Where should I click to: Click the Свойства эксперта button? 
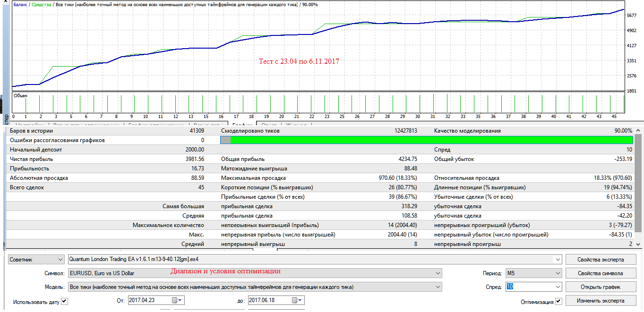click(601, 260)
